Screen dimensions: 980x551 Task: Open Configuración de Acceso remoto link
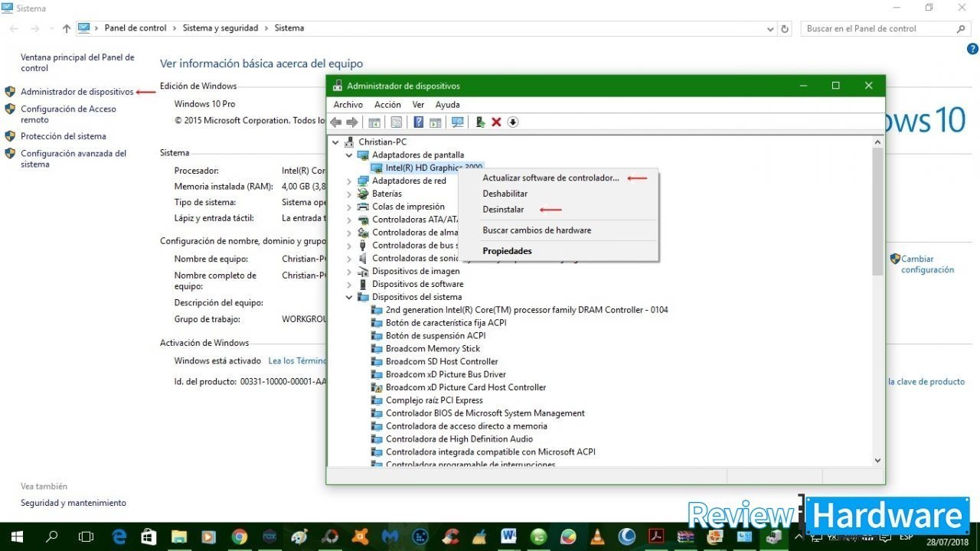[68, 114]
